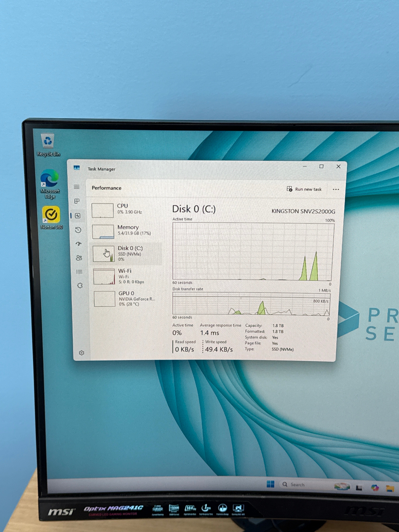
Task: Click the Performance page title
Action: (x=106, y=188)
